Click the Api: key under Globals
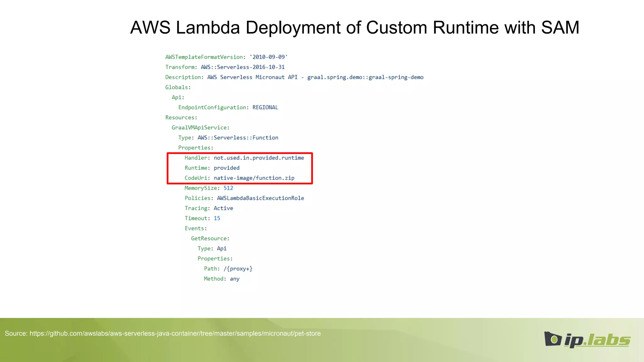Viewport: 644px width, 362px height. point(178,97)
